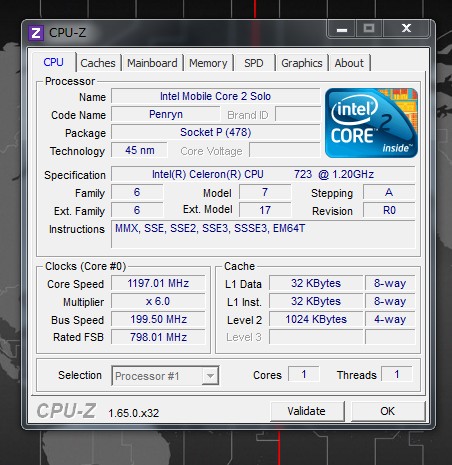Click the Ext. Family value 6

[137, 210]
